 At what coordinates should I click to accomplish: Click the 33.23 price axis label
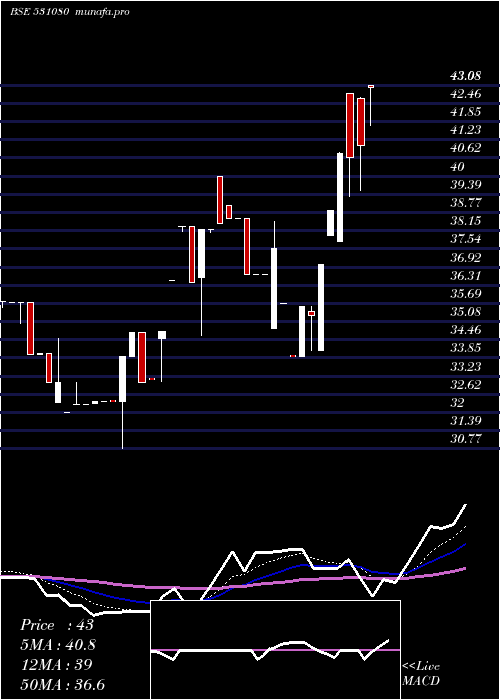tap(466, 367)
